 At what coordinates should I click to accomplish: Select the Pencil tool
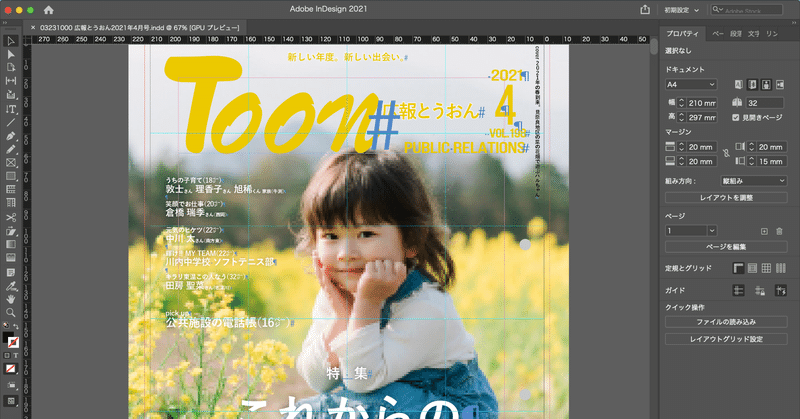click(11, 150)
